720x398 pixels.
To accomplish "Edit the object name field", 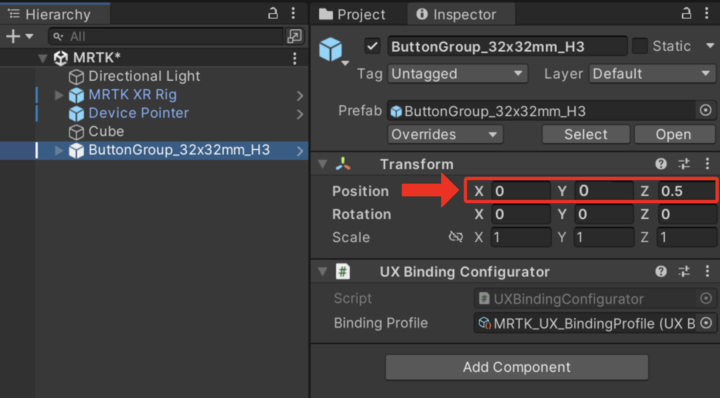I will tap(507, 46).
